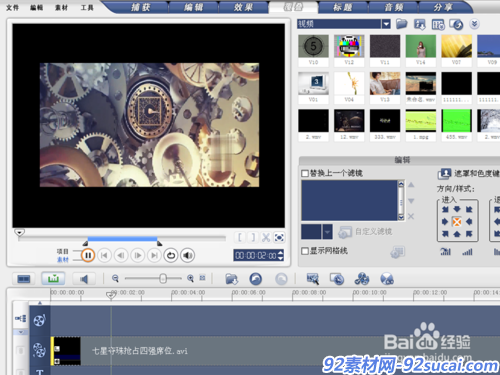Enable 替换上一个滤镜 checkbox

click(x=305, y=173)
